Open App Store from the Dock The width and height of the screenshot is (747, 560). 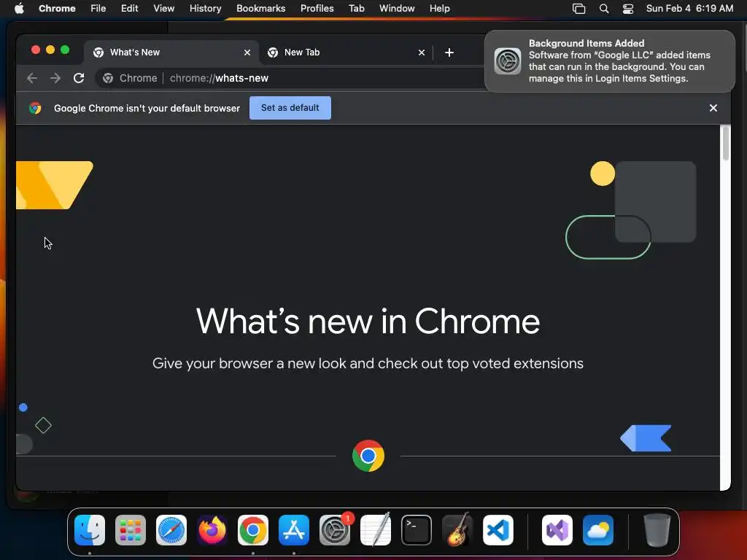(294, 530)
